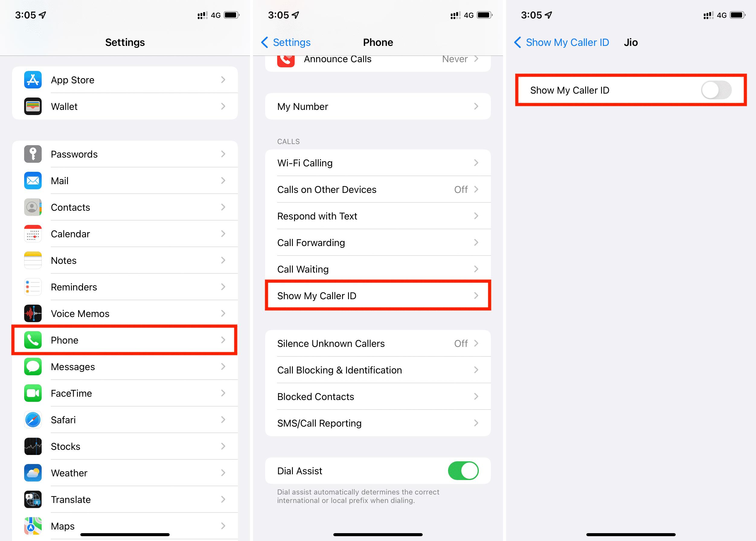This screenshot has width=756, height=541.
Task: Open My Number entry
Action: (x=378, y=106)
